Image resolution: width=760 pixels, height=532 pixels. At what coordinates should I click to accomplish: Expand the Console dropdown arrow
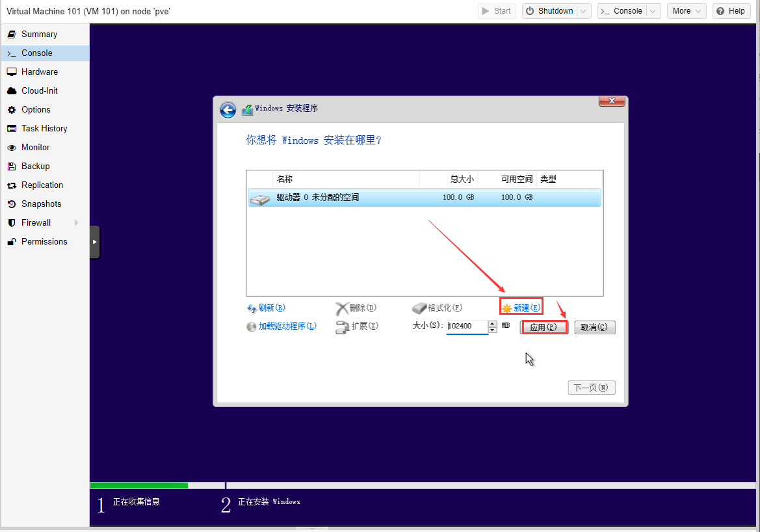pyautogui.click(x=653, y=11)
